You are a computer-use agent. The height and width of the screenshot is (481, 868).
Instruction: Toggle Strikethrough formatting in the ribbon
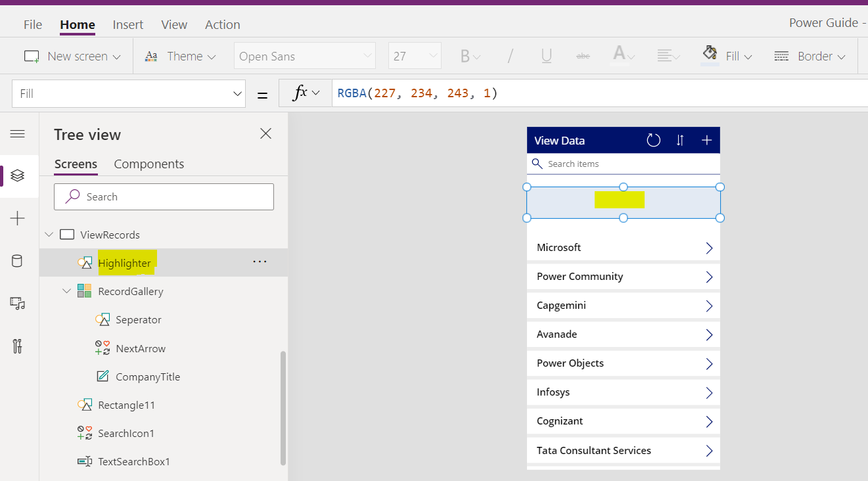tap(583, 57)
